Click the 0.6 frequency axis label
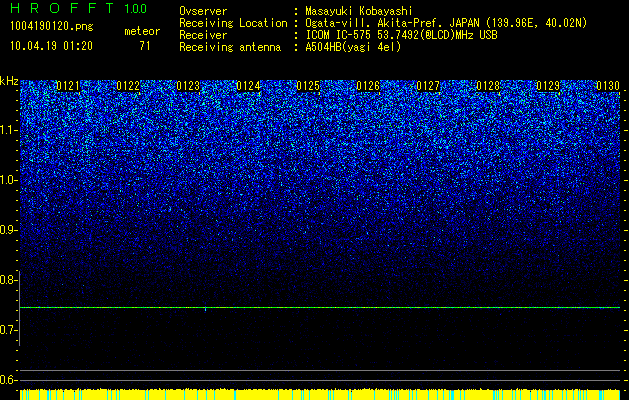The height and width of the screenshot is (400, 629). (x=8, y=380)
